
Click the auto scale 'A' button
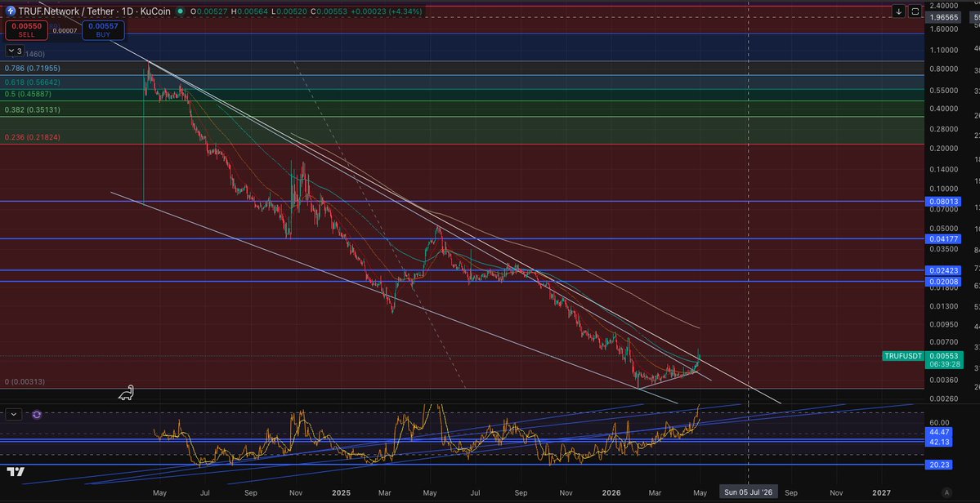tap(946, 492)
